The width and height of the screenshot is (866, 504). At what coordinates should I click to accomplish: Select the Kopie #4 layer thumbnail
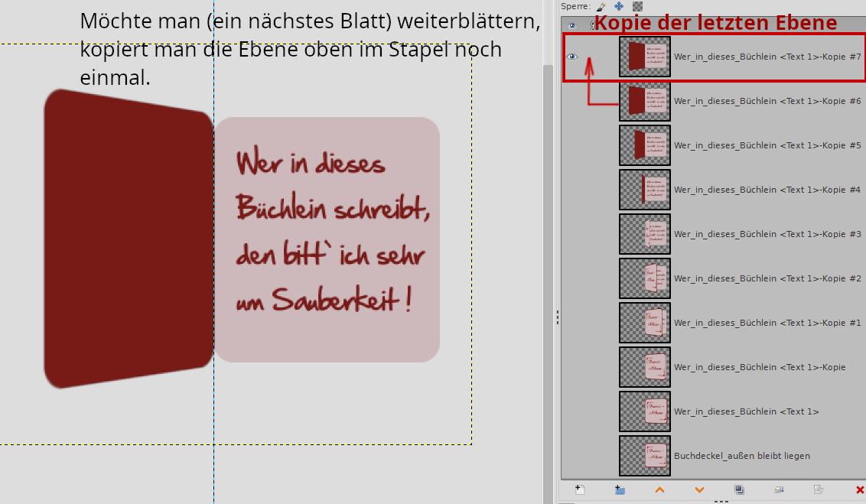pyautogui.click(x=645, y=190)
